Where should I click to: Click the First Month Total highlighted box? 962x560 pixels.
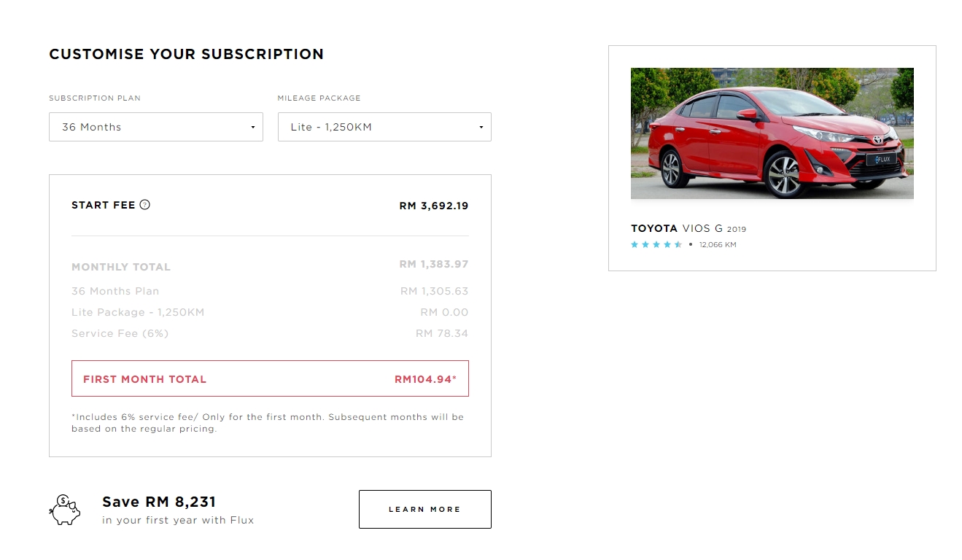(270, 379)
